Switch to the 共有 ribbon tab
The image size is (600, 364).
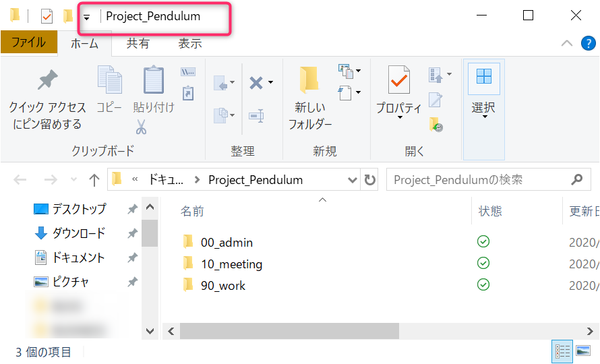click(x=138, y=43)
